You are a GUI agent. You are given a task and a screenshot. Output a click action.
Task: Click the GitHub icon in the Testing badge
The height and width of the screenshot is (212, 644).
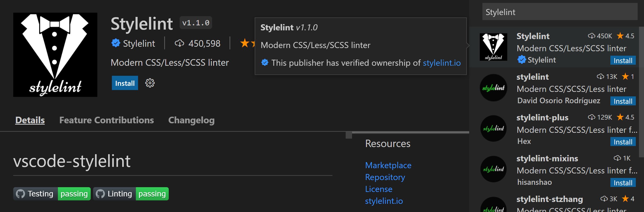click(20, 194)
